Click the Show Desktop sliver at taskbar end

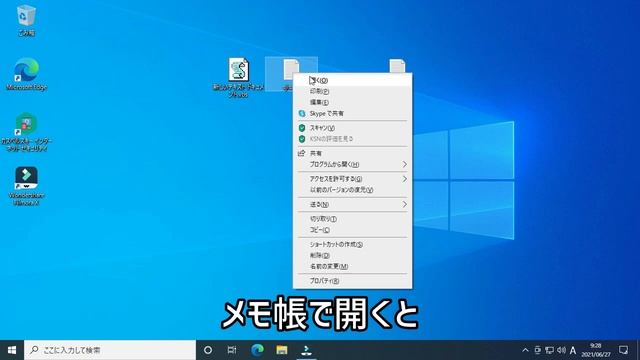click(x=638, y=350)
